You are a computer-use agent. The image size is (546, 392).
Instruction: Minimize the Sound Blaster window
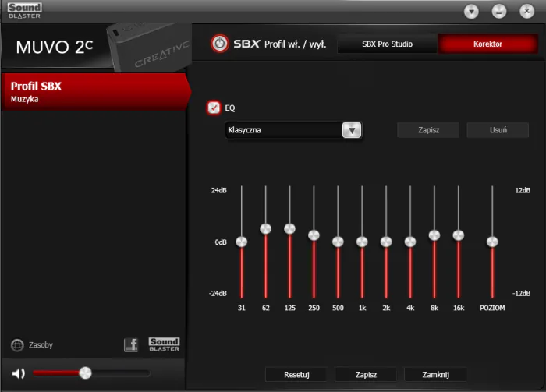pyautogui.click(x=498, y=12)
